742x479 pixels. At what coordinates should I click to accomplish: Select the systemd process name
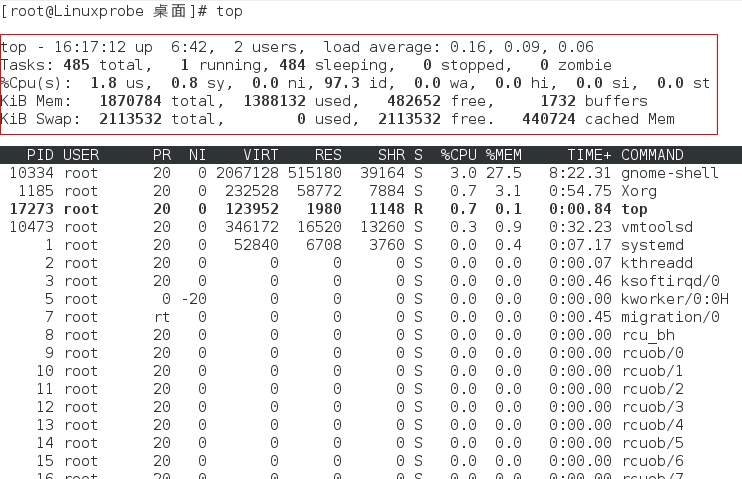[652, 245]
